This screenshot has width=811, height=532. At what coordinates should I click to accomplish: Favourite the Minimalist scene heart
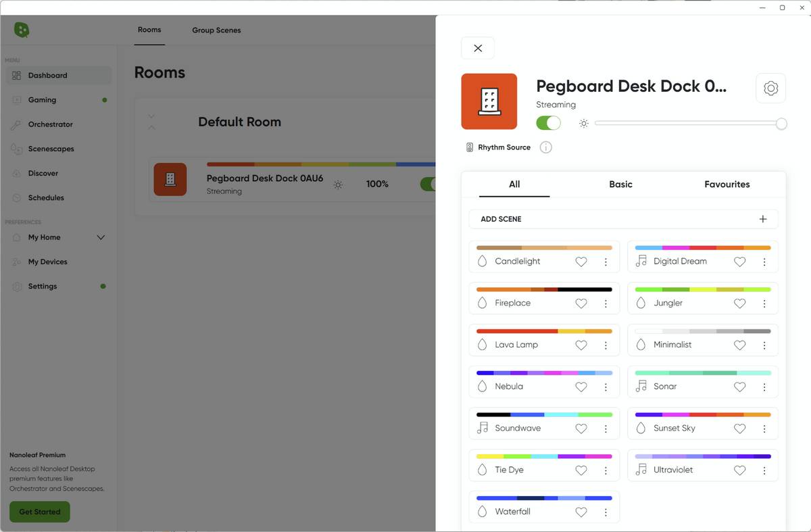[x=740, y=345]
